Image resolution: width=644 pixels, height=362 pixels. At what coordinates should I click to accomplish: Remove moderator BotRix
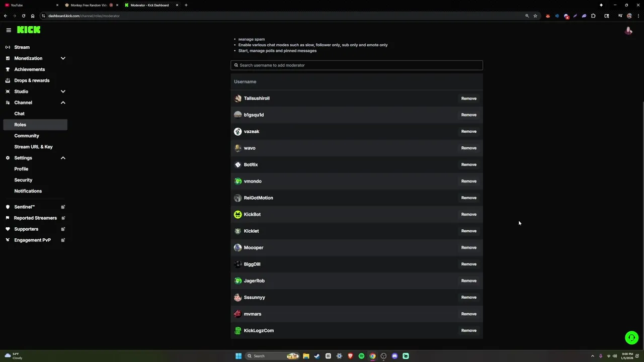point(468,165)
